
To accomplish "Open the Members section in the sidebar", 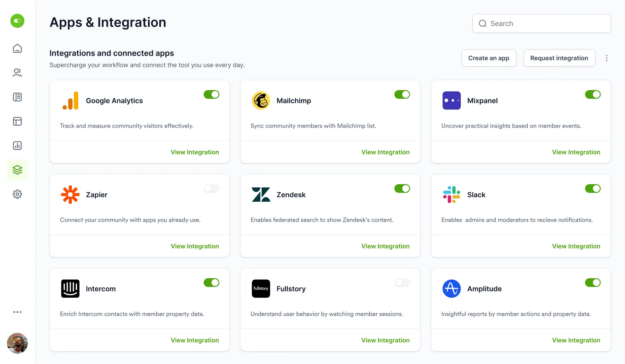I will pyautogui.click(x=17, y=73).
